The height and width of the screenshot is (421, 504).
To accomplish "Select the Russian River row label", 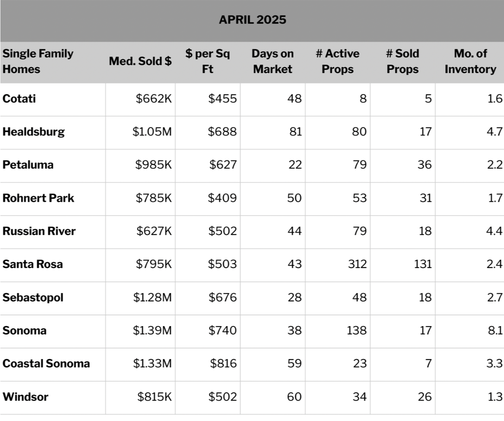I will tap(39, 231).
